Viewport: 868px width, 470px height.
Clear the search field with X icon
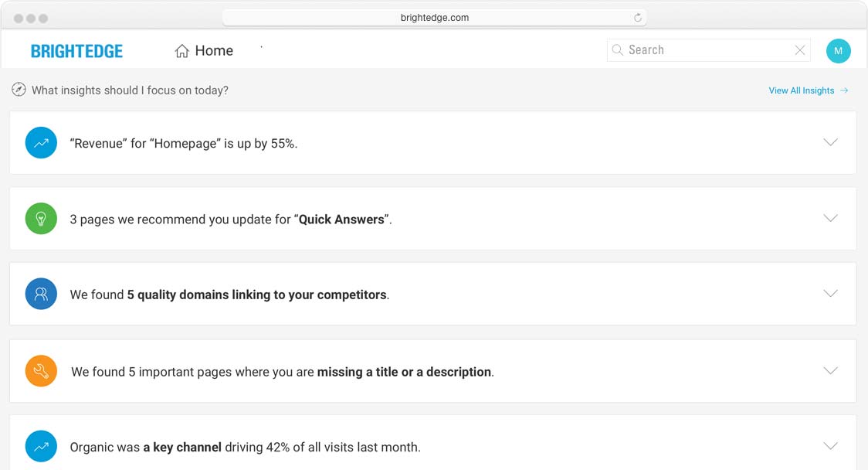[x=800, y=50]
